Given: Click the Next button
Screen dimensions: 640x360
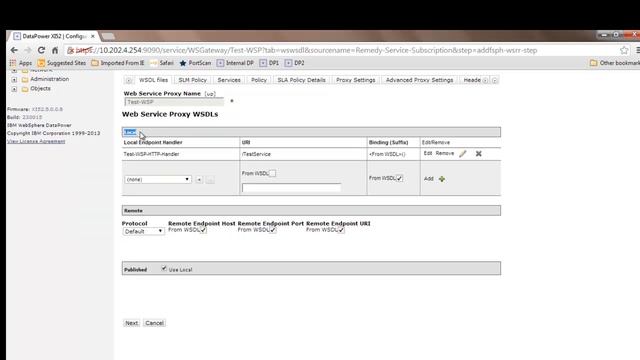Looking at the screenshot, I should (x=131, y=323).
